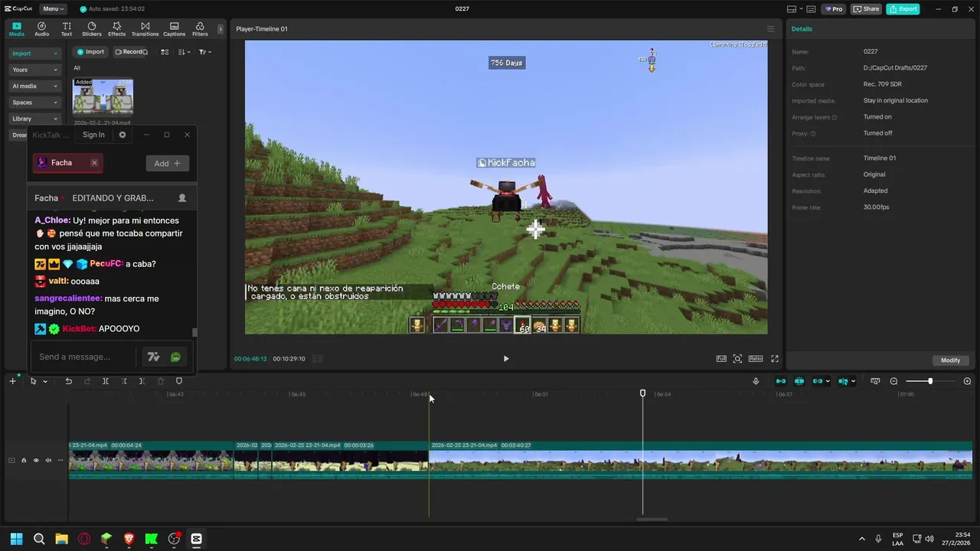
Task: Undo the last timeline action
Action: tap(68, 381)
